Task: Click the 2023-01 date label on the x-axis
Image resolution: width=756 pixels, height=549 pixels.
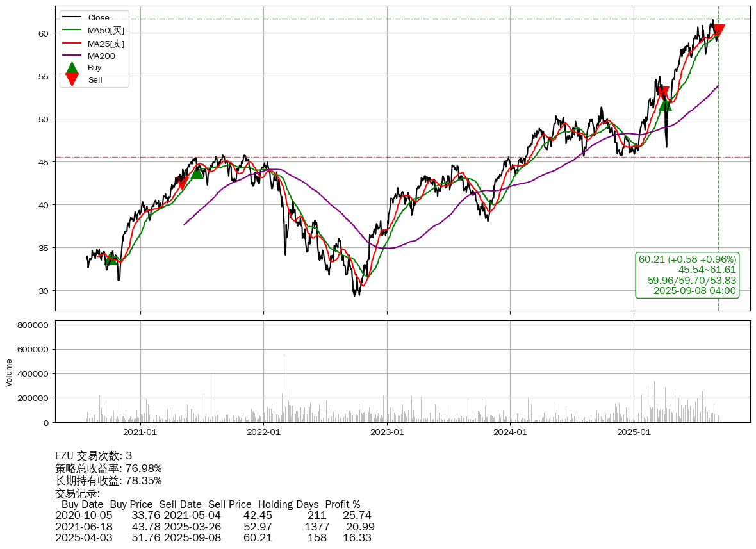Action: pos(387,432)
